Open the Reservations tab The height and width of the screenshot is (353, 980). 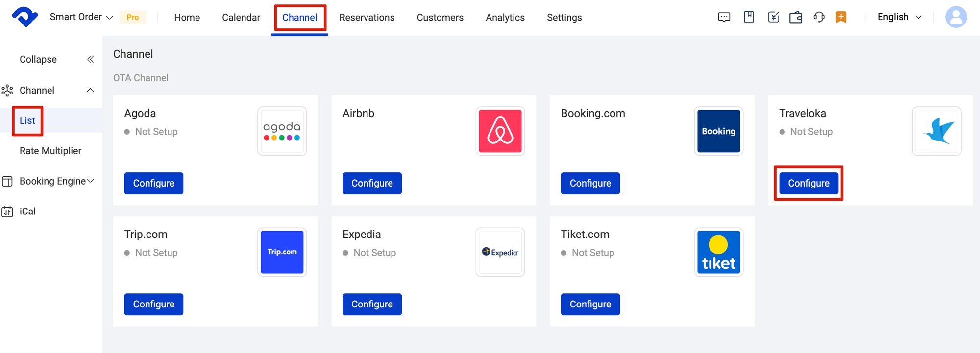click(367, 17)
